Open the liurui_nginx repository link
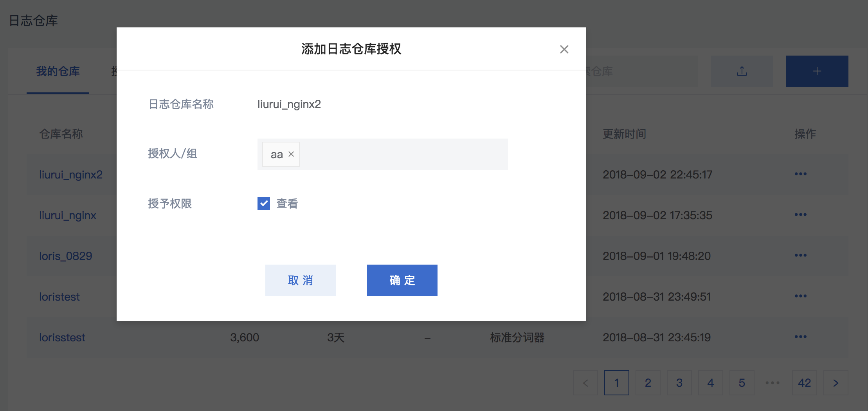Image resolution: width=868 pixels, height=411 pixels. [68, 215]
